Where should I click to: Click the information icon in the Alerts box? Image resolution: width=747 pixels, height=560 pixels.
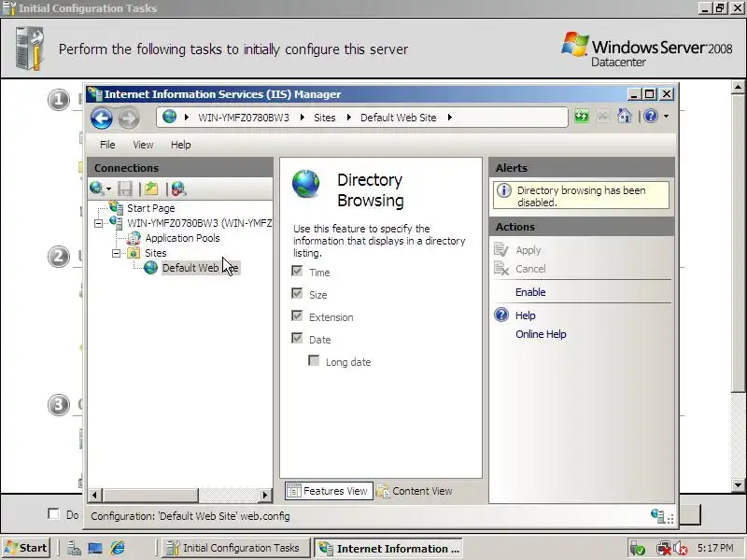tap(503, 191)
